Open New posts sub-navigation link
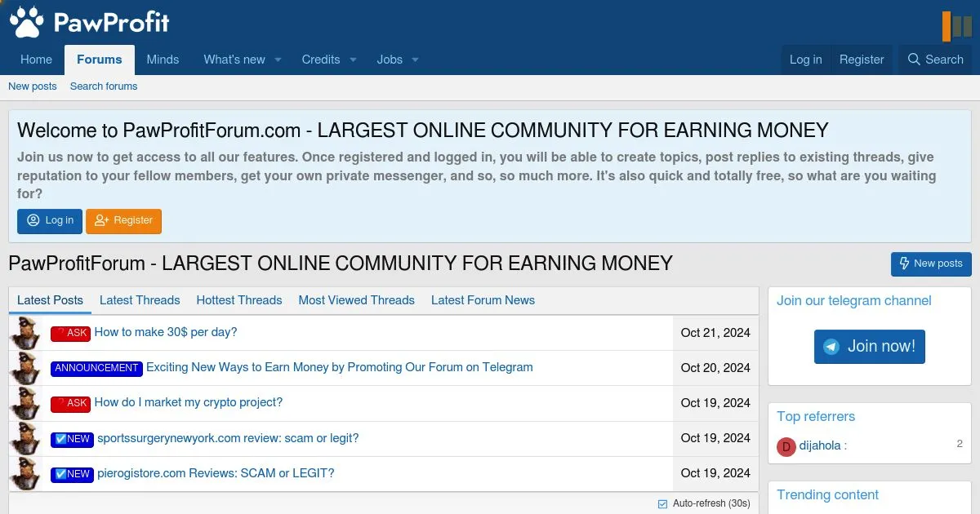The height and width of the screenshot is (514, 980). click(33, 86)
